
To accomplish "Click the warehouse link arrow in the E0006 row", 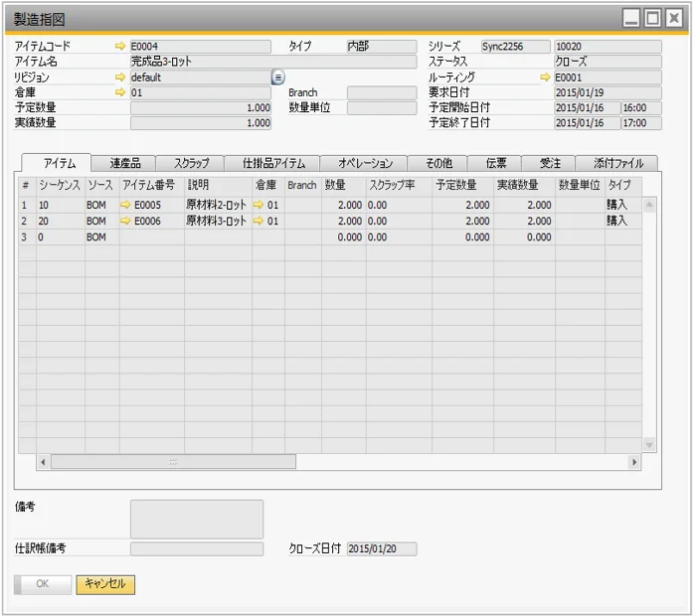I will click(259, 221).
